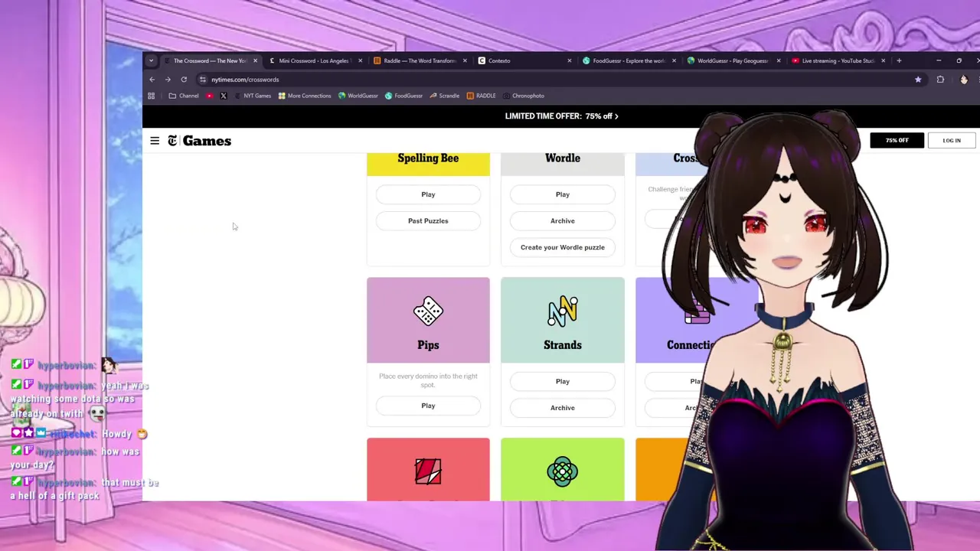
Task: Bookmark this page with the star
Action: (x=918, y=80)
